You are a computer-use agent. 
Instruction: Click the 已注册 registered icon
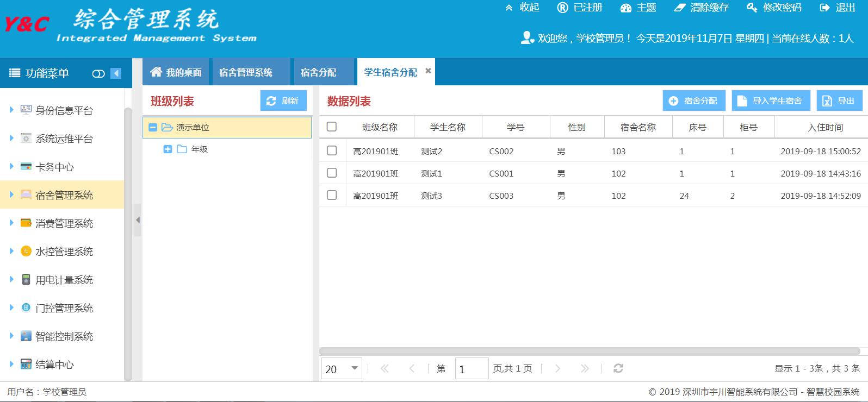tap(562, 8)
